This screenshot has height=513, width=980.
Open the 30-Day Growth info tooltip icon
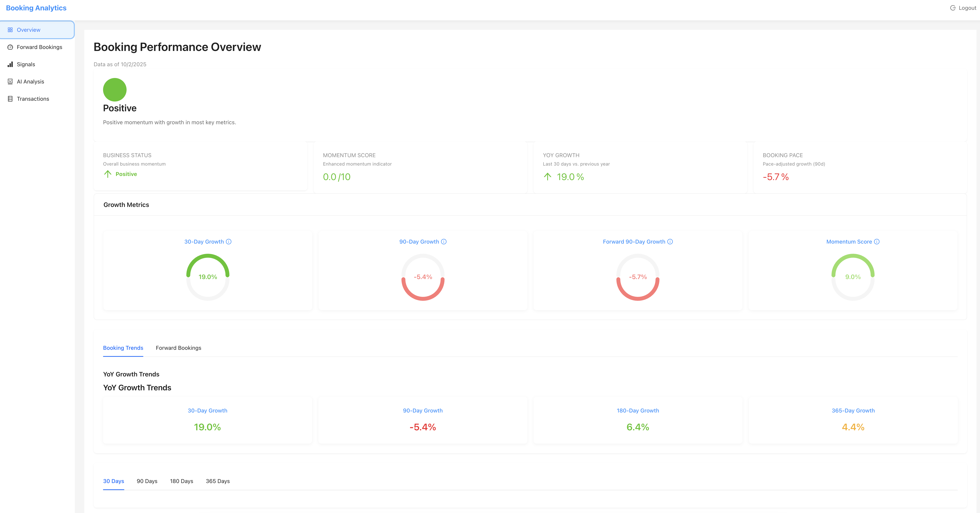tap(229, 241)
